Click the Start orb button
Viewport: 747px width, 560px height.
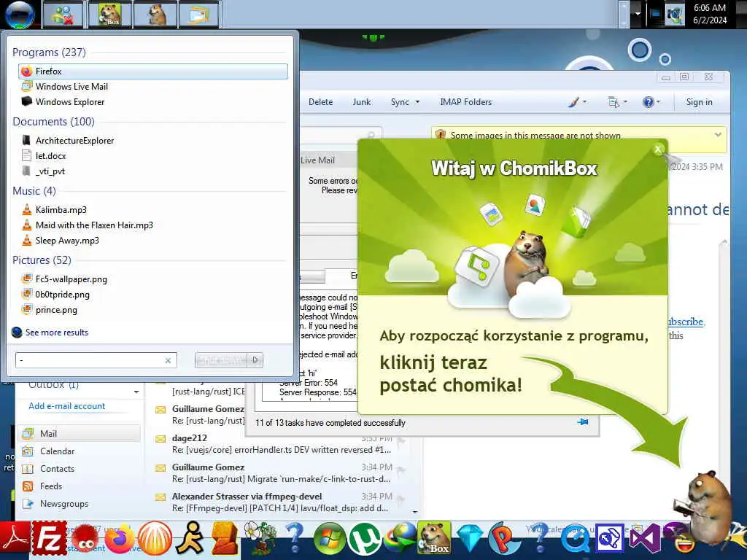[20, 15]
